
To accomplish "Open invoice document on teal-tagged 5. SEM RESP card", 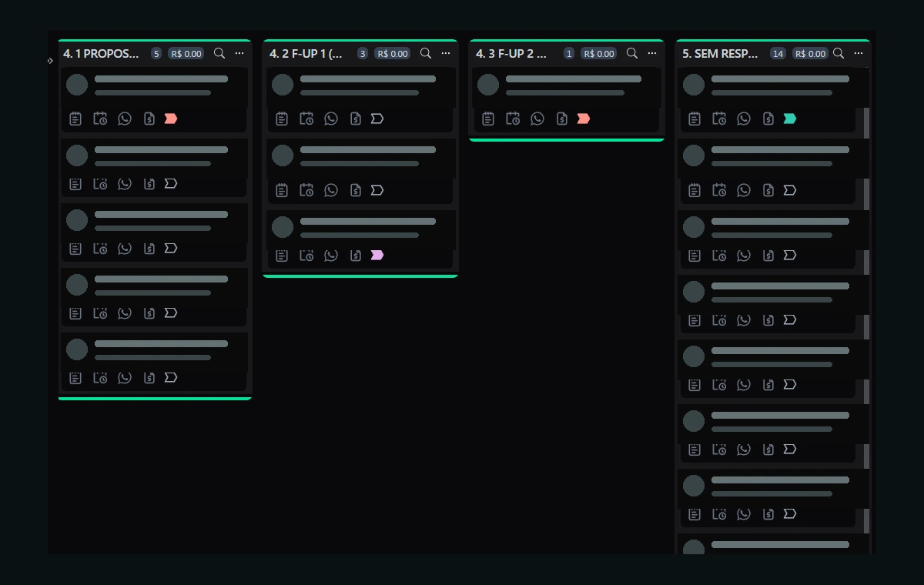I will coord(768,119).
